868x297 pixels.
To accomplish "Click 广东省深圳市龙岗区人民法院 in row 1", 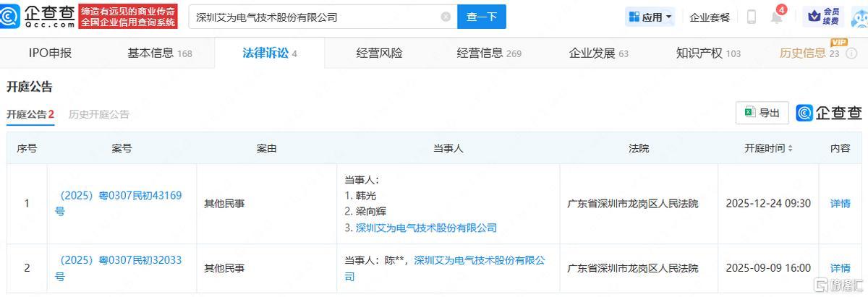I will point(633,204).
